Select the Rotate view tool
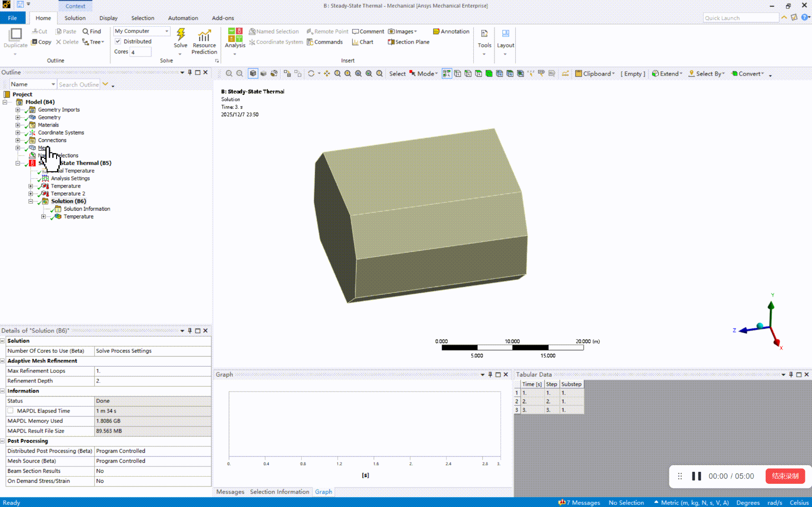812x507 pixels. [311, 74]
